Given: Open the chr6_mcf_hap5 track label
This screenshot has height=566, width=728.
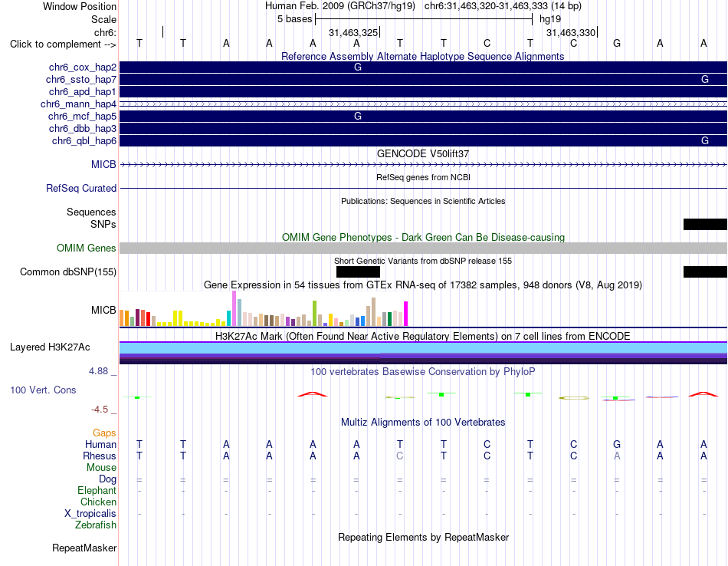Looking at the screenshot, I should tap(82, 116).
